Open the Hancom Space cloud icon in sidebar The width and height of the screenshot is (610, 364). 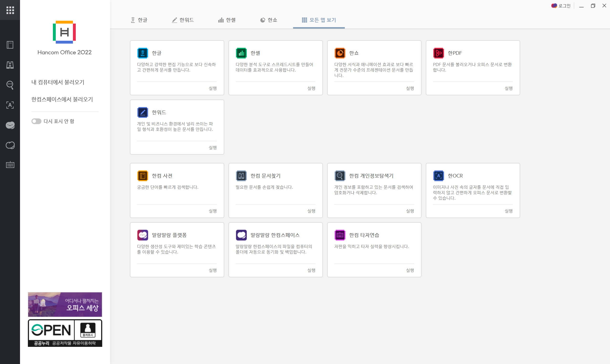[x=10, y=145]
